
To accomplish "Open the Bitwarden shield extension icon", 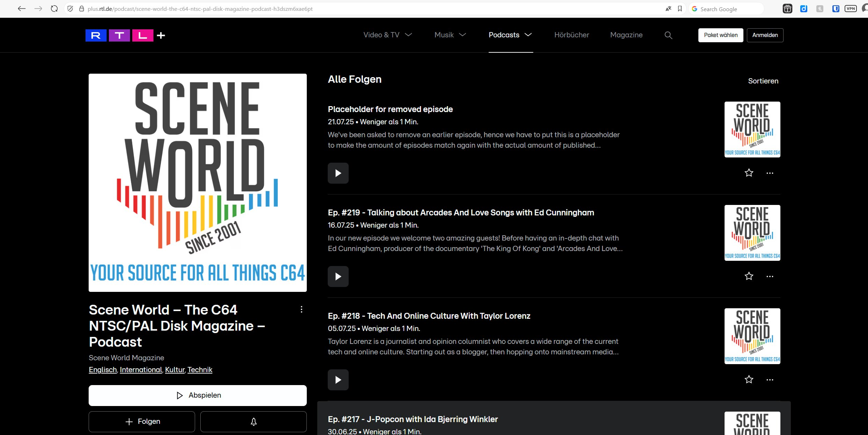I will coord(836,9).
